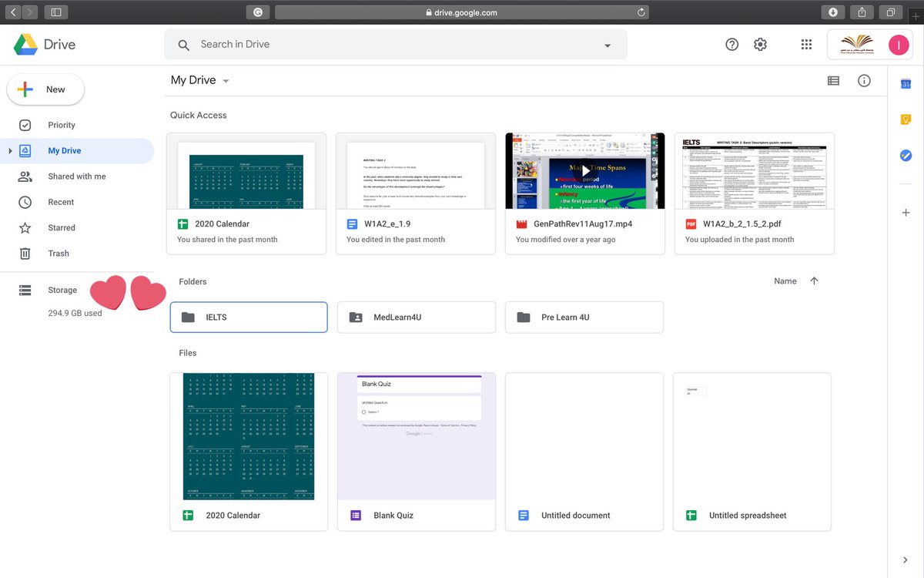Open 2020 Calendar Quick Access thumbnail
Image resolution: width=924 pixels, height=578 pixels.
pos(246,171)
